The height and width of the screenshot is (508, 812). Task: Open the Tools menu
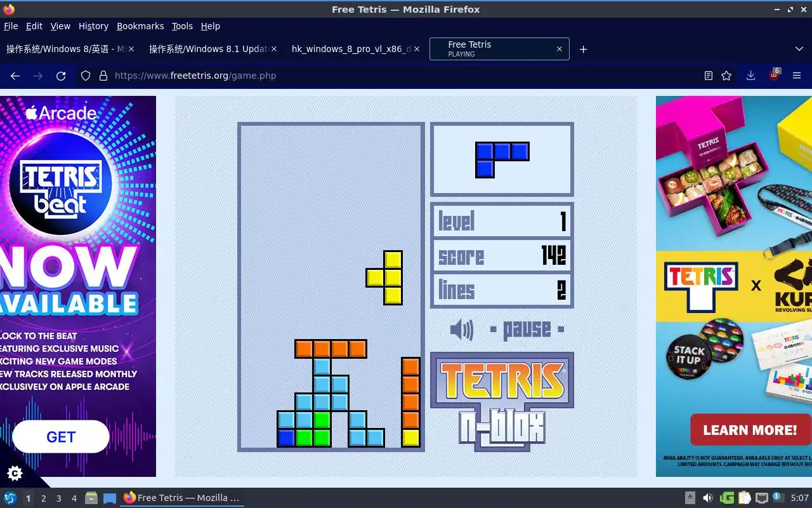(x=182, y=26)
